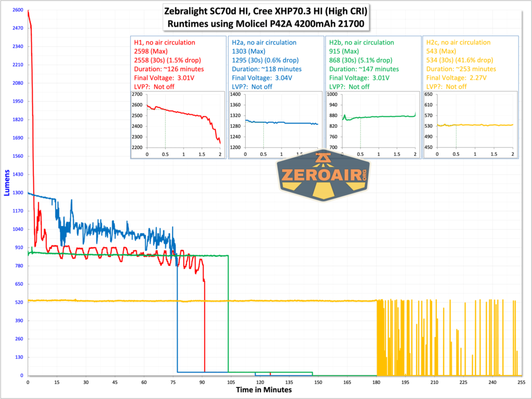
Task: Click the 130 tick on the lumens axis
Action: tap(19, 357)
